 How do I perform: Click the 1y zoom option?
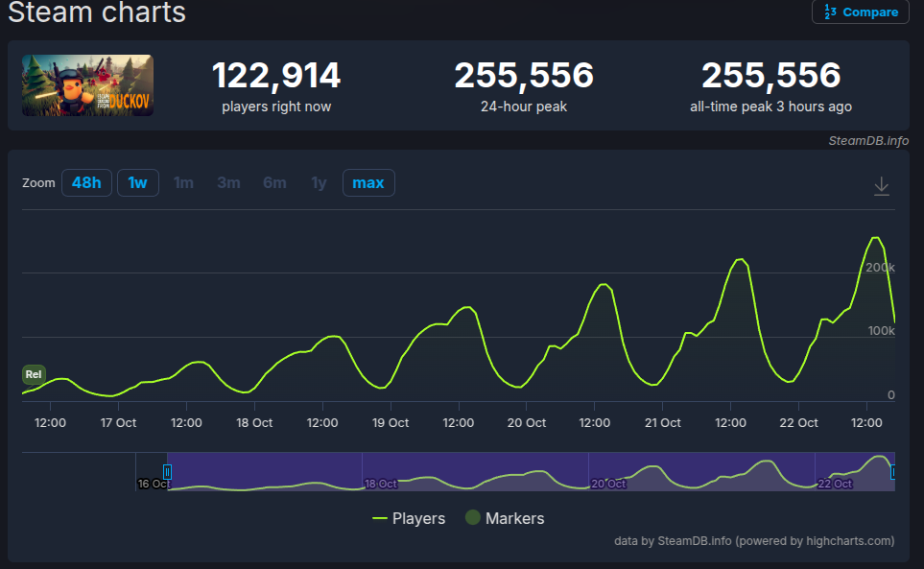319,182
